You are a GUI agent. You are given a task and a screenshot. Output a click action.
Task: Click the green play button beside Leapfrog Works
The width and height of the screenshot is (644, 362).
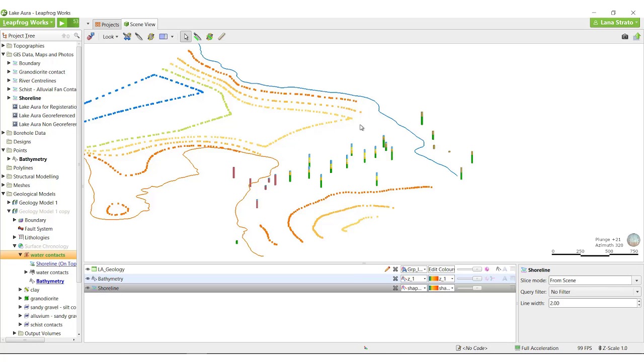[x=61, y=23]
